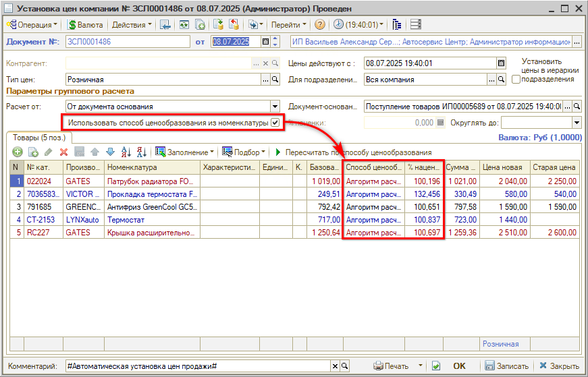Sort the table rows ascending
This screenshot has width=588, height=377.
coord(126,152)
